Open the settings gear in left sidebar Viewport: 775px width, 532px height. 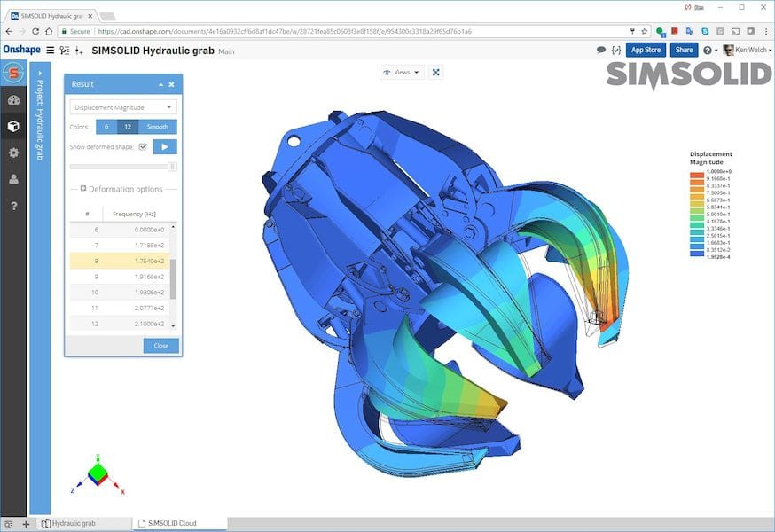(13, 153)
